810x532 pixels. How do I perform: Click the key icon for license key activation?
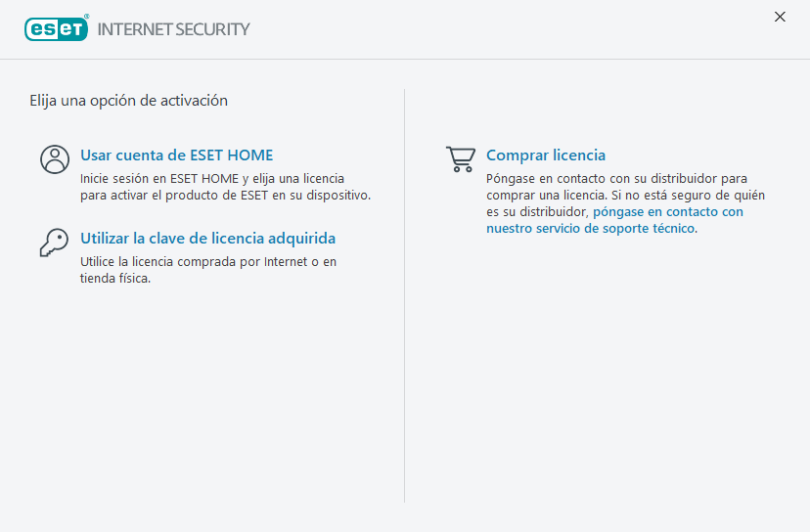pyautogui.click(x=54, y=243)
